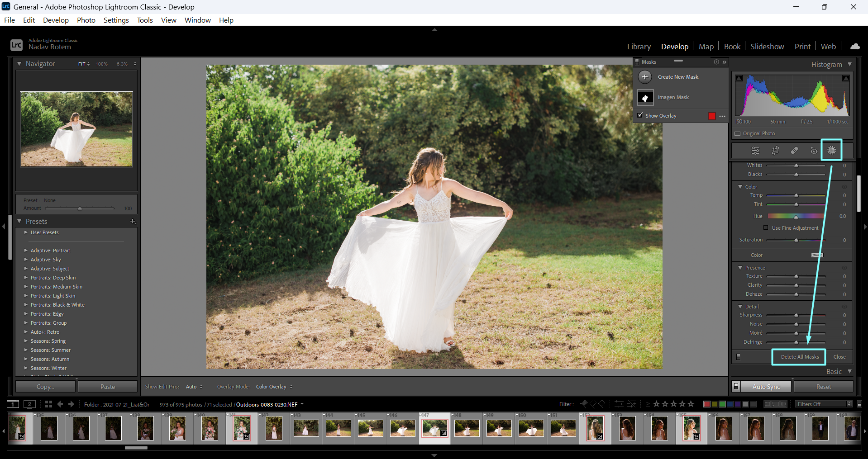This screenshot has height=459, width=868.
Task: Open Overlay Mode Color Overlay dropdown
Action: [x=274, y=387]
